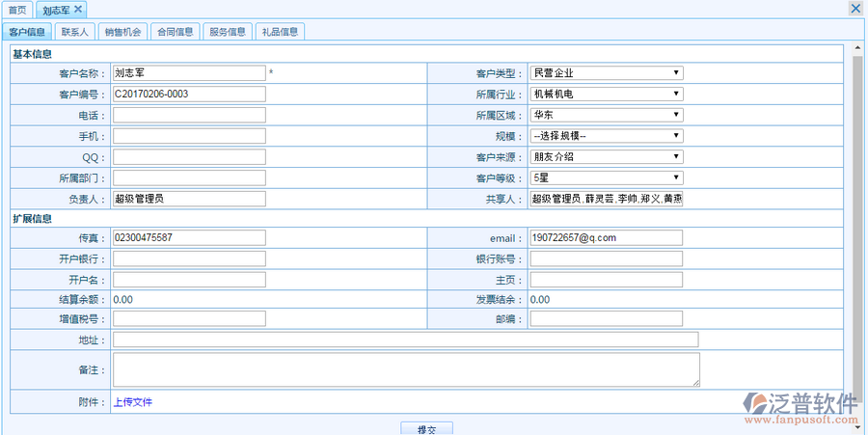Click into the 主页 field
Image resolution: width=868 pixels, height=435 pixels.
click(607, 280)
